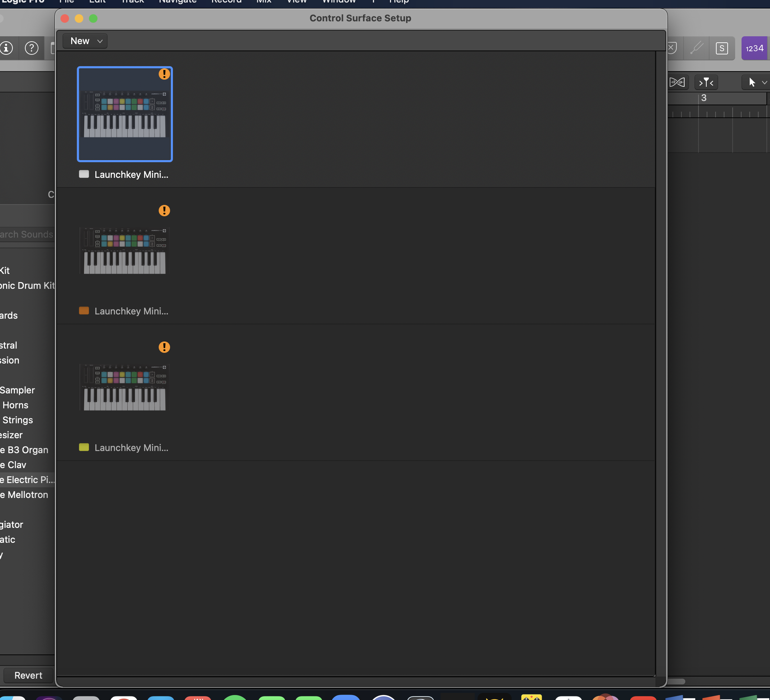Click the Inspector info icon
770x700 pixels.
[6, 48]
